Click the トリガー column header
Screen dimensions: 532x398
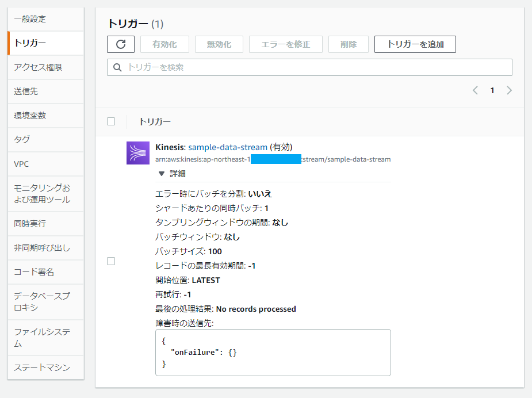155,122
